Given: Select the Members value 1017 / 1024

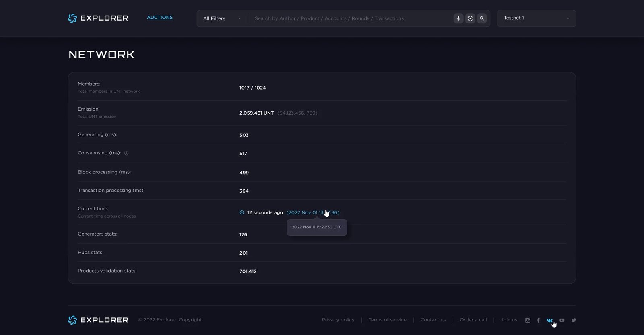Looking at the screenshot, I should [253, 88].
